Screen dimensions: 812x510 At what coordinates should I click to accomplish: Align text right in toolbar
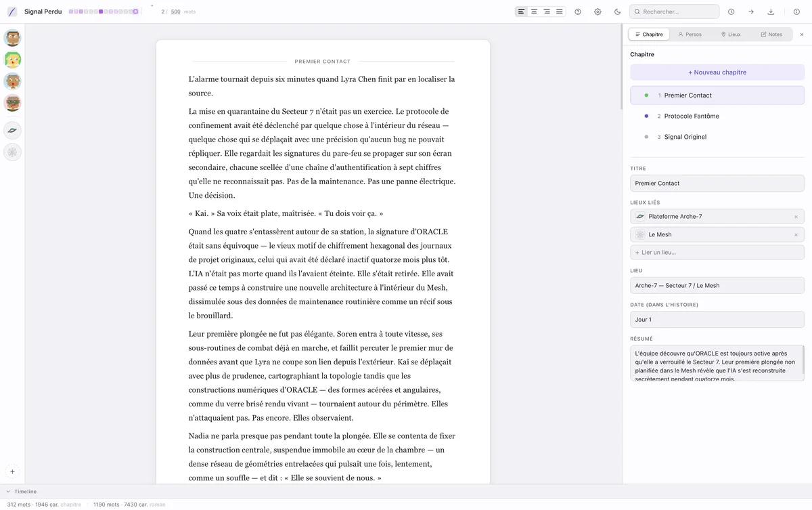click(547, 12)
